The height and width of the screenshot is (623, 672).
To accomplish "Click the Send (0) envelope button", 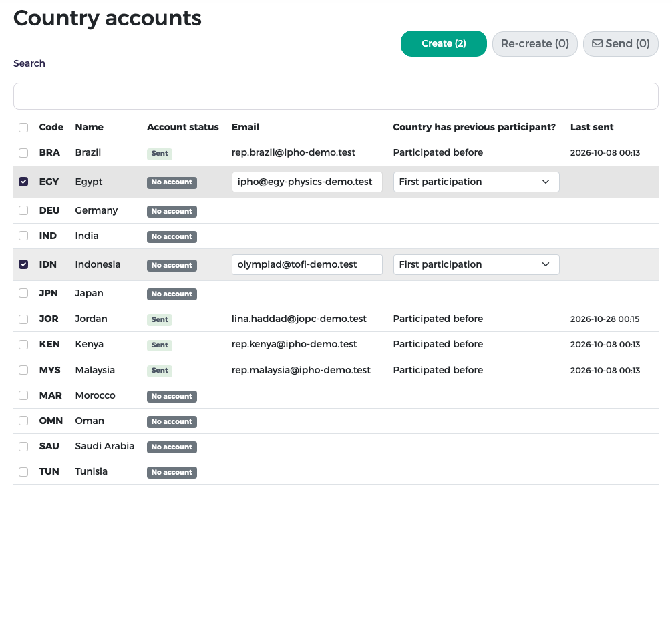I will 621,43.
